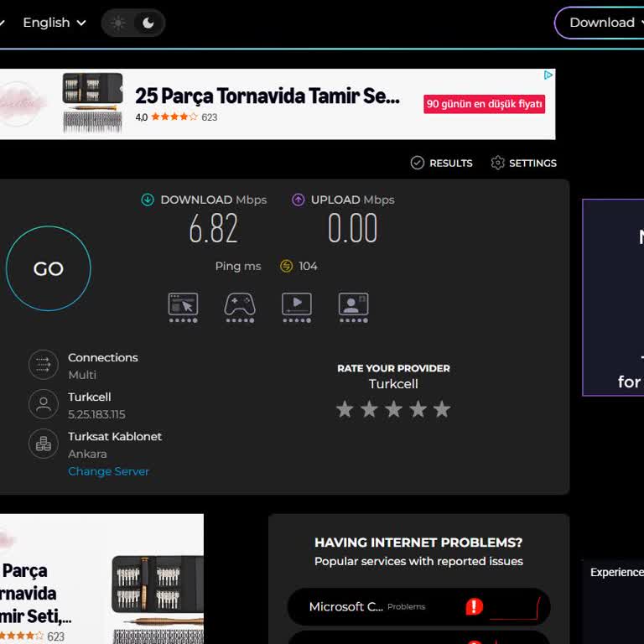Click the Turkcell provider user icon
This screenshot has height=644, width=644.
43,404
